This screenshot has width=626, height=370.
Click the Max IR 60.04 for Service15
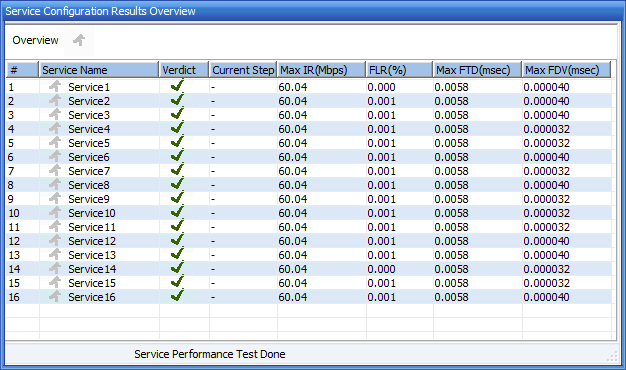click(293, 283)
